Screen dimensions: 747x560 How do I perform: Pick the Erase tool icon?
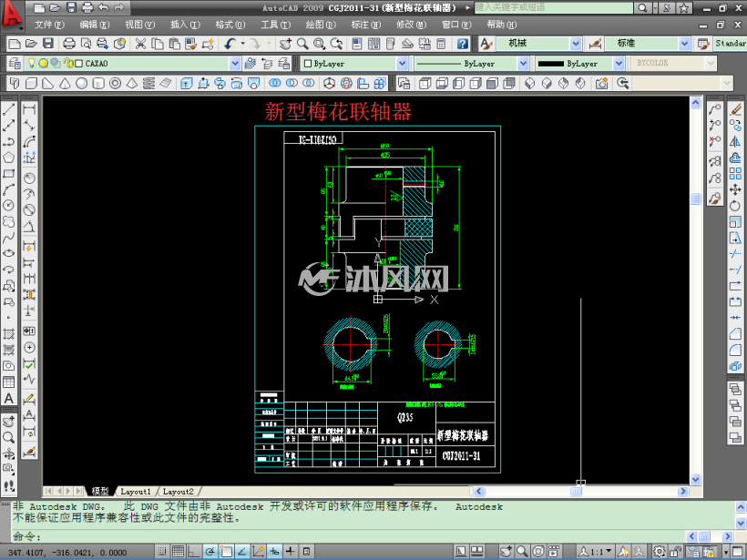tap(735, 109)
